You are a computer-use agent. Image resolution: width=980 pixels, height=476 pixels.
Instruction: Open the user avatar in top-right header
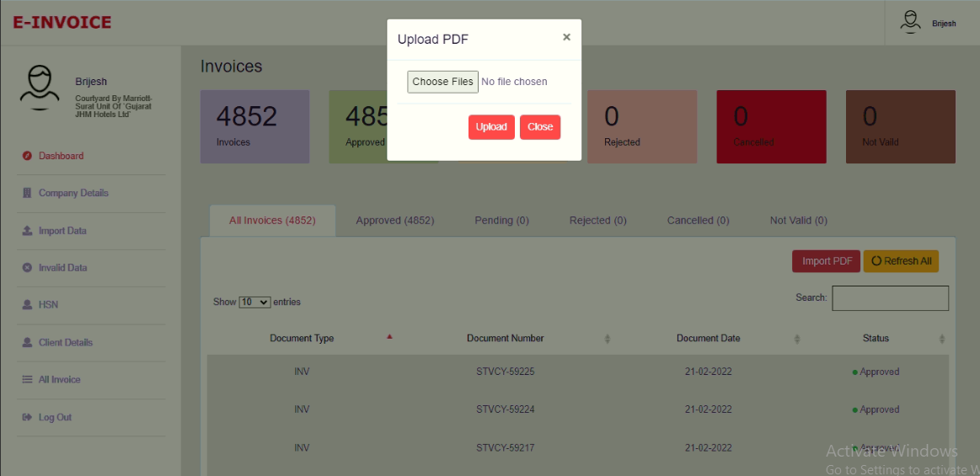pyautogui.click(x=910, y=22)
